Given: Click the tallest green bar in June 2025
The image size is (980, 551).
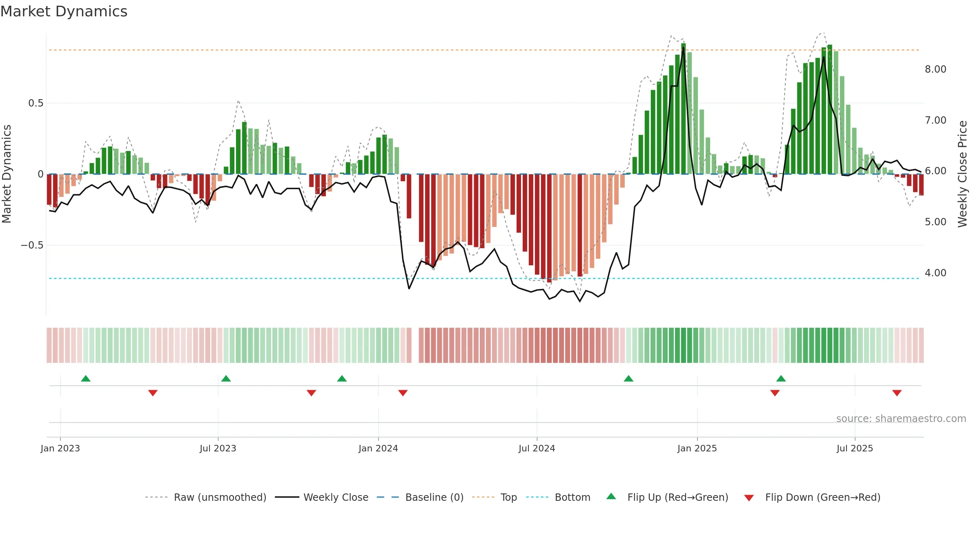Looking at the screenshot, I should pos(830,109).
